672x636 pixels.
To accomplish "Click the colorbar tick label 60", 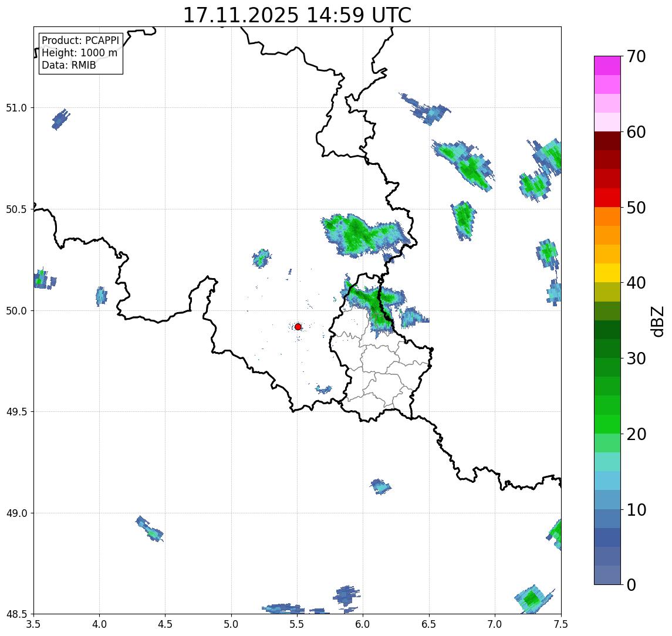I will (x=636, y=132).
